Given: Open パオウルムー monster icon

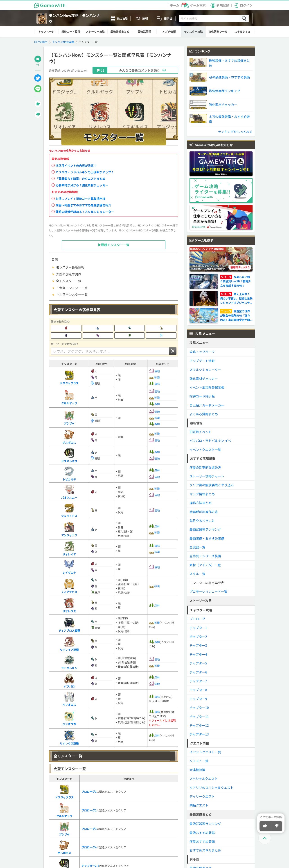Looking at the screenshot, I should [69, 490].
